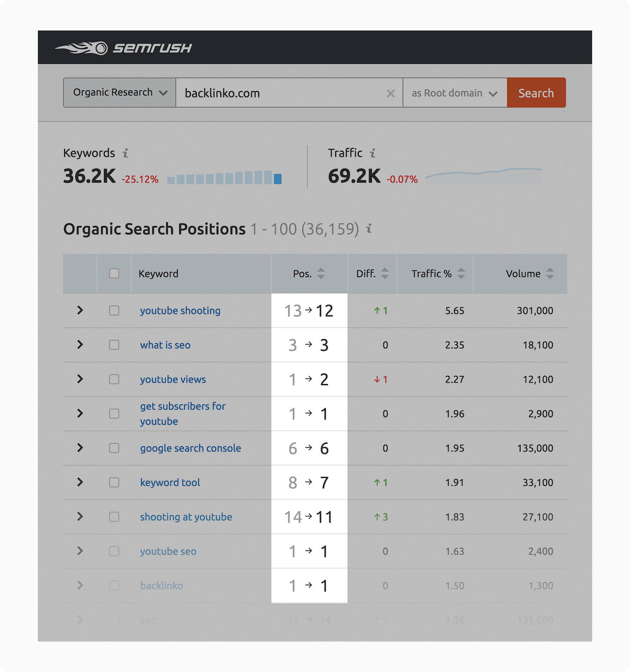
Task: Check the youtube shooting row checkbox
Action: tap(114, 311)
